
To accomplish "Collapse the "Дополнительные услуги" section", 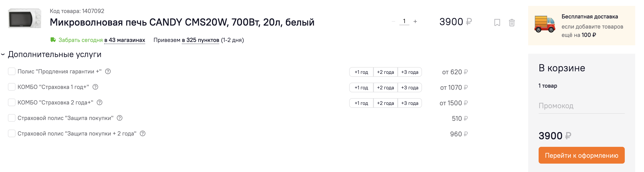I will pyautogui.click(x=3, y=54).
